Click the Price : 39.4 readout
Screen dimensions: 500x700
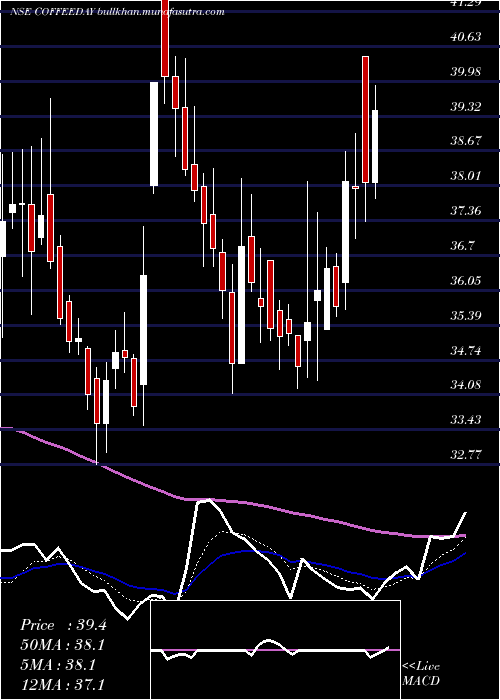[x=63, y=625]
